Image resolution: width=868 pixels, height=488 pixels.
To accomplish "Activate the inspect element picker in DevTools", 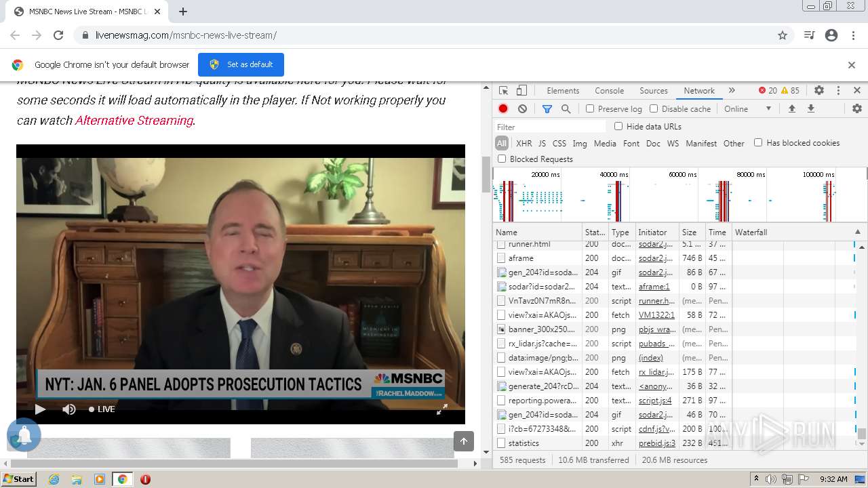I will (503, 90).
